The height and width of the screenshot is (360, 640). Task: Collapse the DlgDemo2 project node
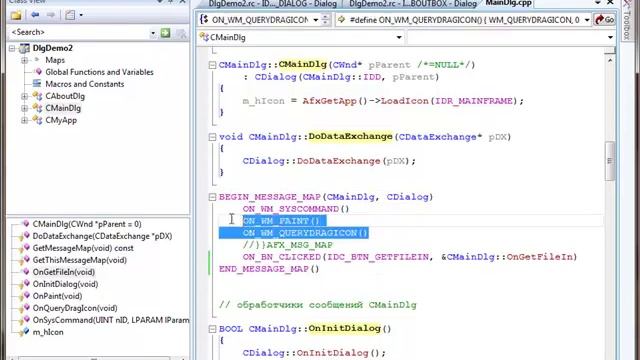click(12, 49)
